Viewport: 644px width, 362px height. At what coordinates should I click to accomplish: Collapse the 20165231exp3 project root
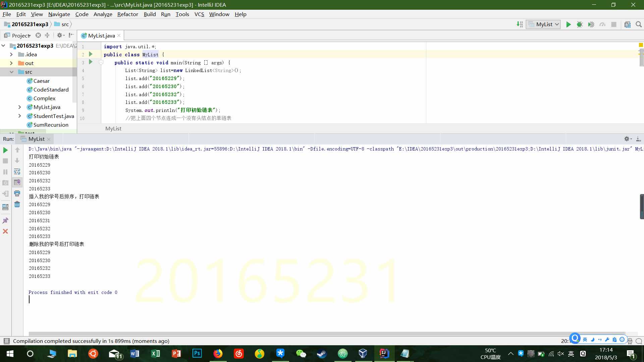[3, 46]
